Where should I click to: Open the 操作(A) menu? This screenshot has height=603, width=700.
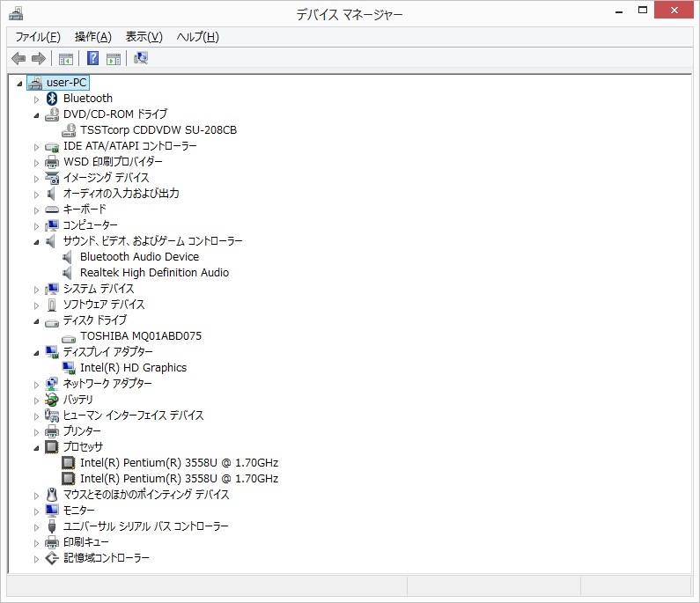92,37
